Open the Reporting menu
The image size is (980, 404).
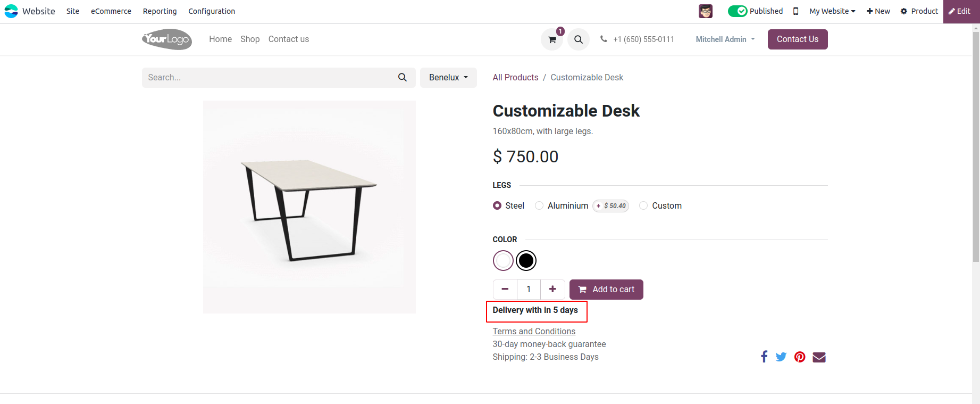pos(160,11)
